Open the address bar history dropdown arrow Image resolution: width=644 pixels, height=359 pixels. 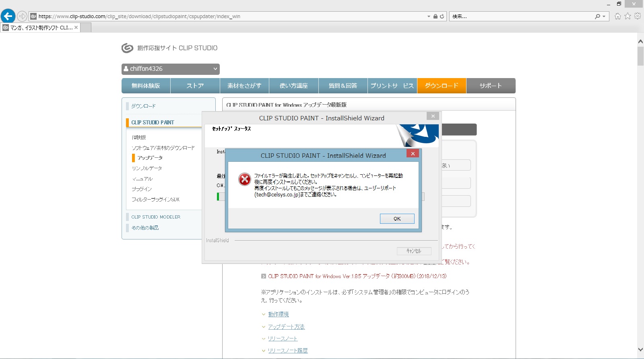(429, 17)
